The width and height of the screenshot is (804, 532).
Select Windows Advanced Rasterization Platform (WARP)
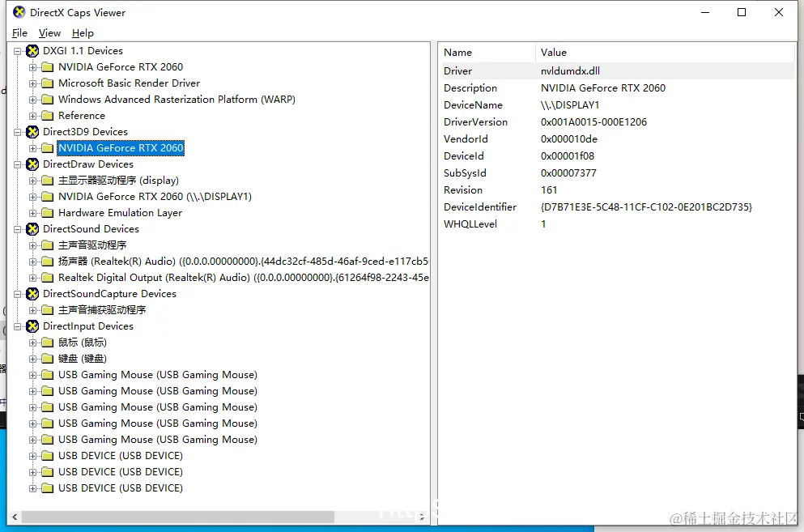(177, 99)
